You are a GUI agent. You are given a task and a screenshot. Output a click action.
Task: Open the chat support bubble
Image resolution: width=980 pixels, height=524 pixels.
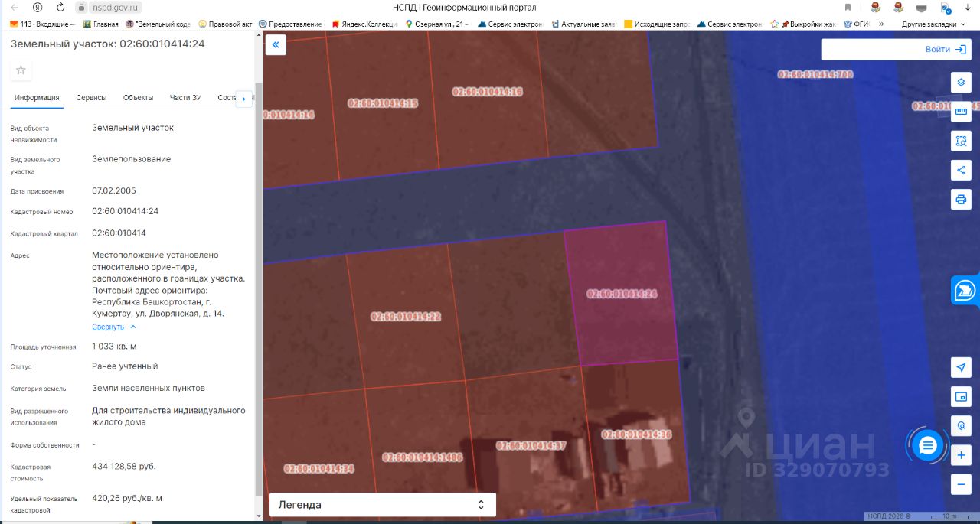click(x=928, y=445)
